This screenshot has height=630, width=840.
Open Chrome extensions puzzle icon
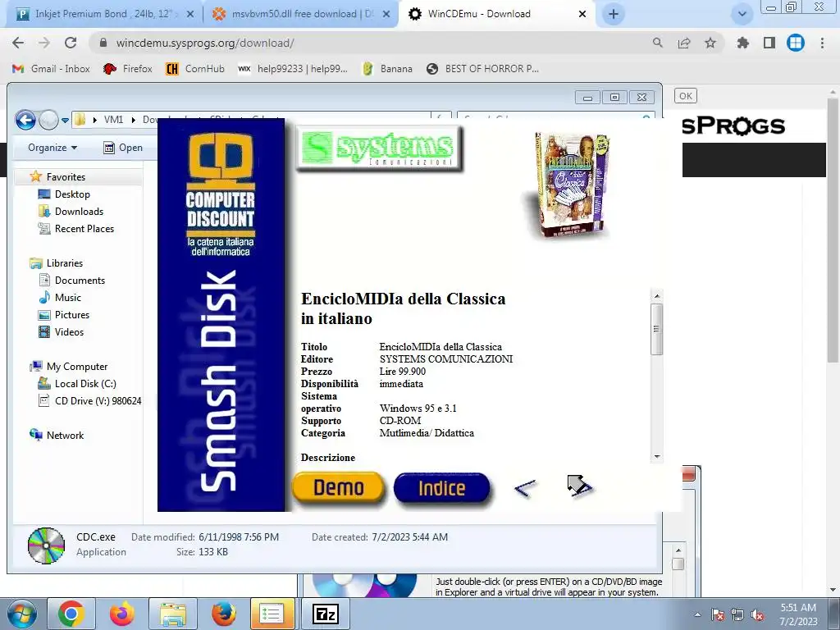pyautogui.click(x=742, y=43)
